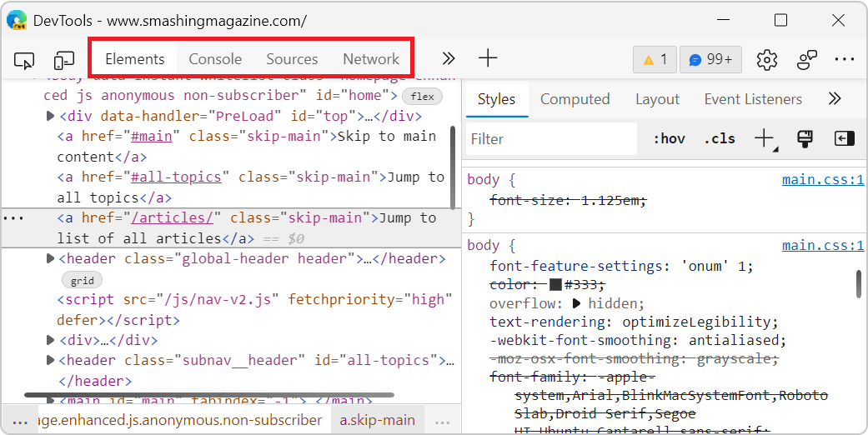Expand the global-header header element node
This screenshot has height=435, width=868.
click(x=51, y=259)
